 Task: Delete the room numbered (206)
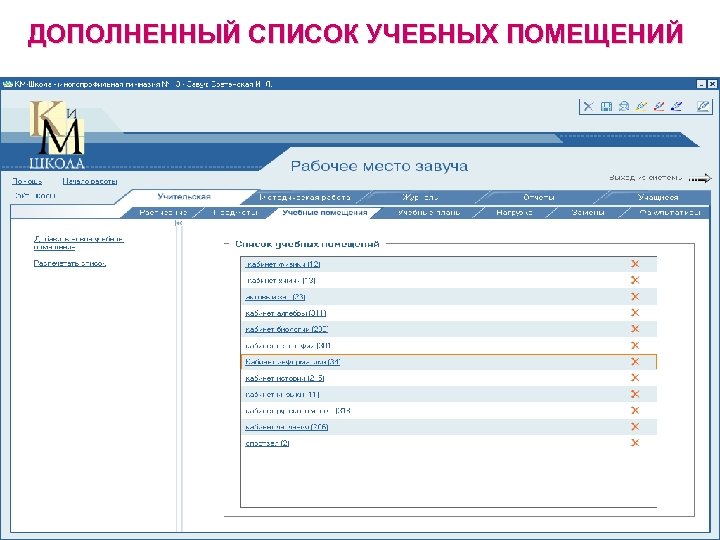coord(635,427)
